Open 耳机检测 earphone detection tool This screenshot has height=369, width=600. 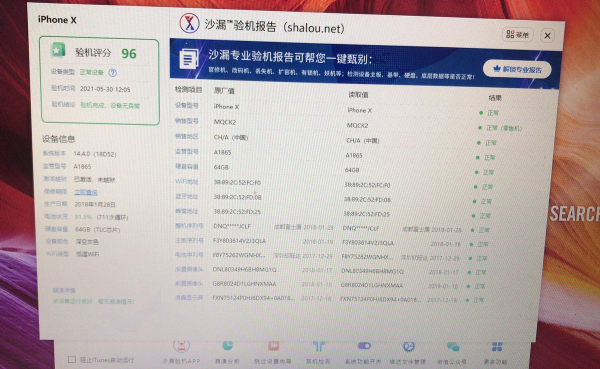[318, 346]
